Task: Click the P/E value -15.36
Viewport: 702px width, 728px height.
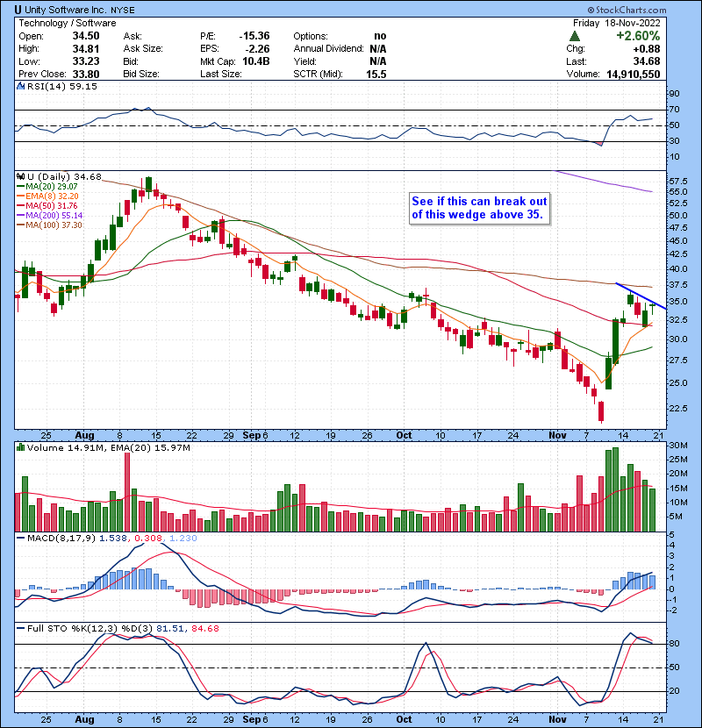Action: 254,36
